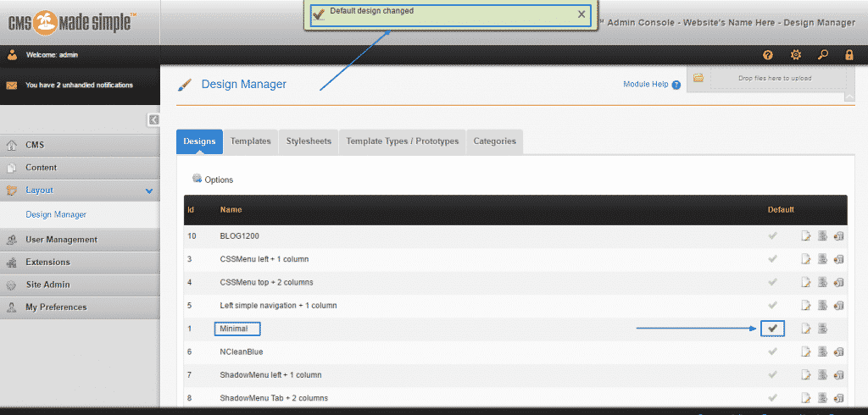Collapse the Layout menu chevron
This screenshot has height=415, width=868.
[x=149, y=191]
